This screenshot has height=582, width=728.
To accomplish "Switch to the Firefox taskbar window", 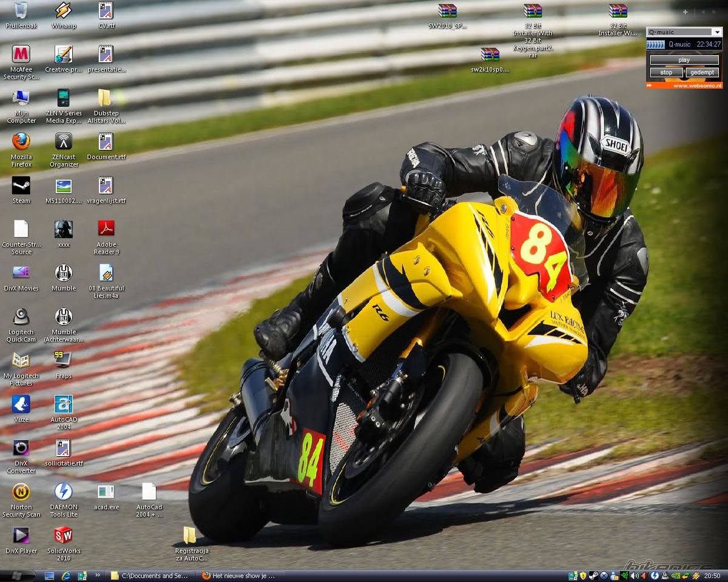I will [239, 576].
